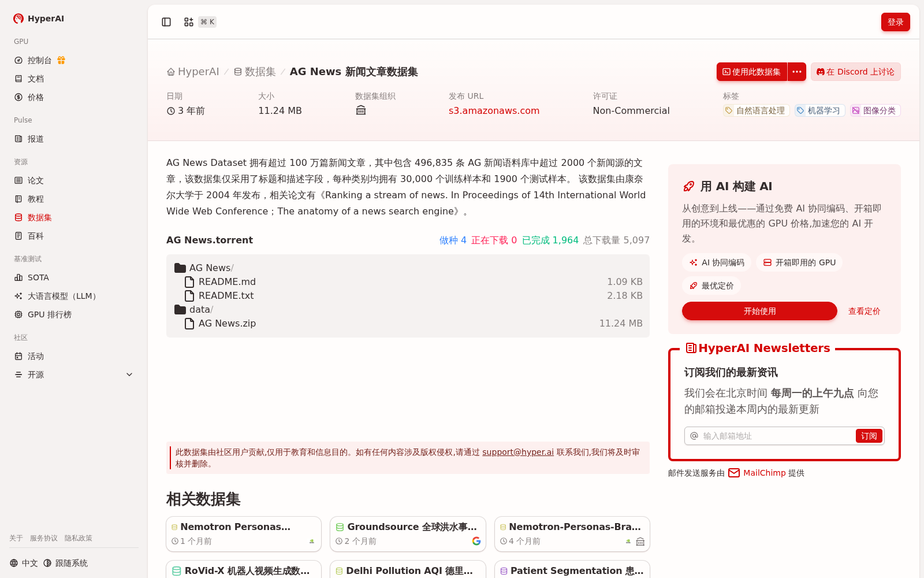Image resolution: width=924 pixels, height=578 pixels.
Task: Click the 自然语言处理 tag
Action: 756,110
